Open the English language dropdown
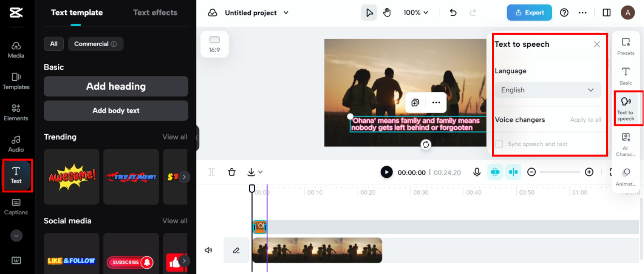The image size is (644, 274). click(548, 90)
